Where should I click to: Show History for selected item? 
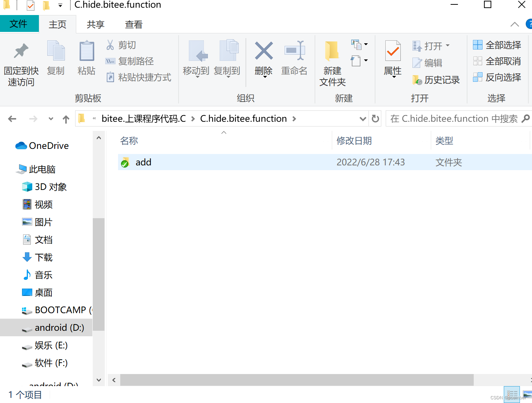pos(436,80)
